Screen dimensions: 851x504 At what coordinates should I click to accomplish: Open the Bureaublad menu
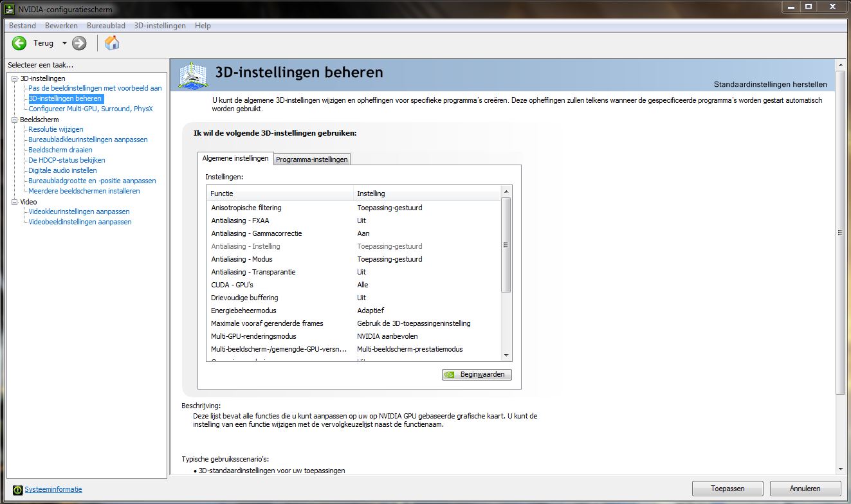(x=106, y=26)
